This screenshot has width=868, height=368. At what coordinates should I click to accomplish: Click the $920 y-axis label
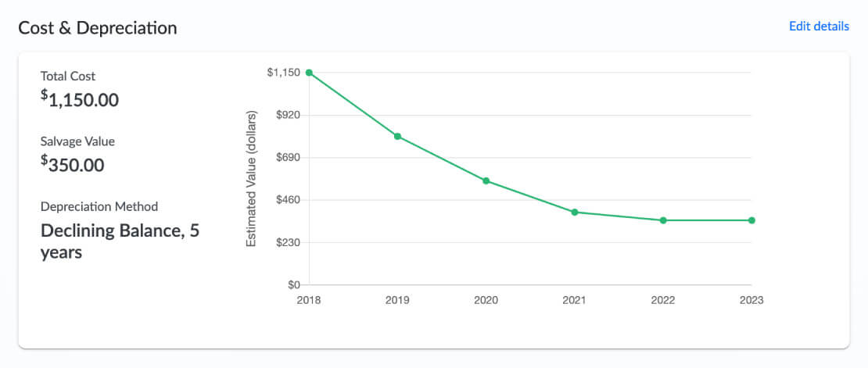click(289, 115)
